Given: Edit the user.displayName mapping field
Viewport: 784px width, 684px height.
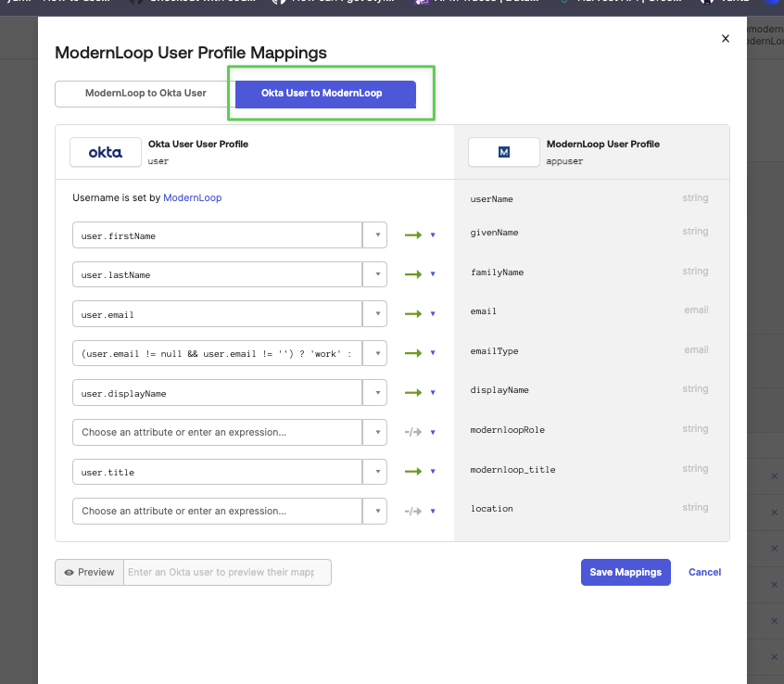Looking at the screenshot, I should click(x=218, y=392).
